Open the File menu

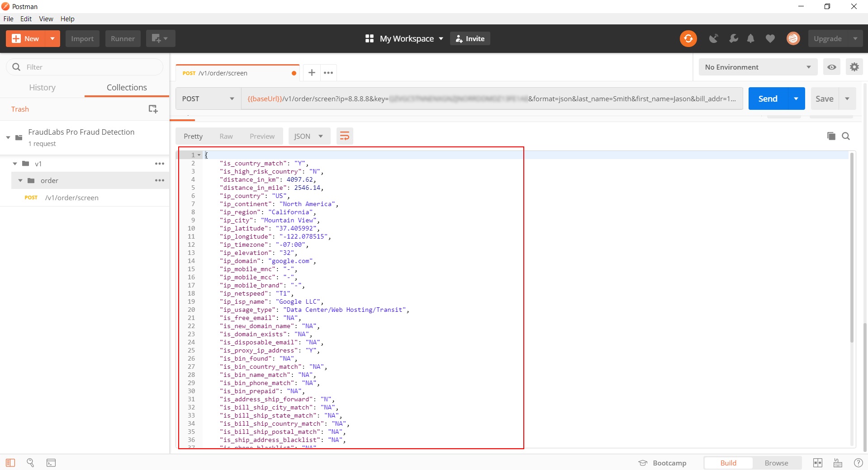(8, 19)
